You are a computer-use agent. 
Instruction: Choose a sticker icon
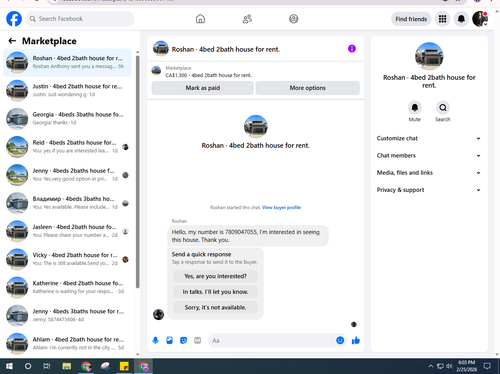(183, 340)
